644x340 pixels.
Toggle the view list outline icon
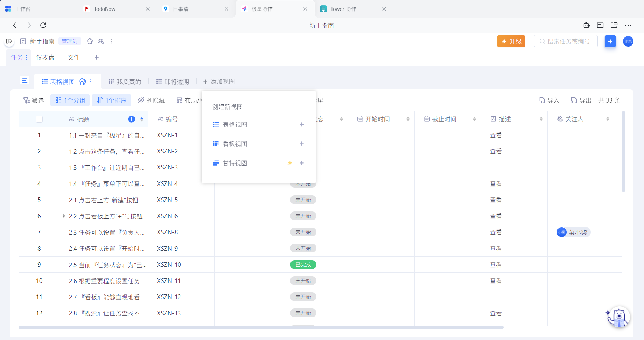click(x=25, y=81)
